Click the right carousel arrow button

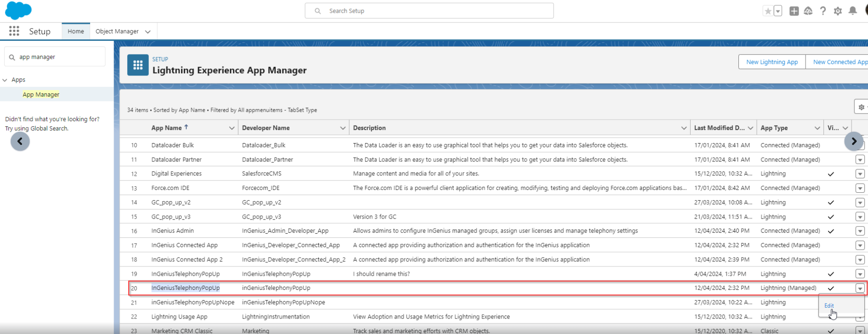854,141
